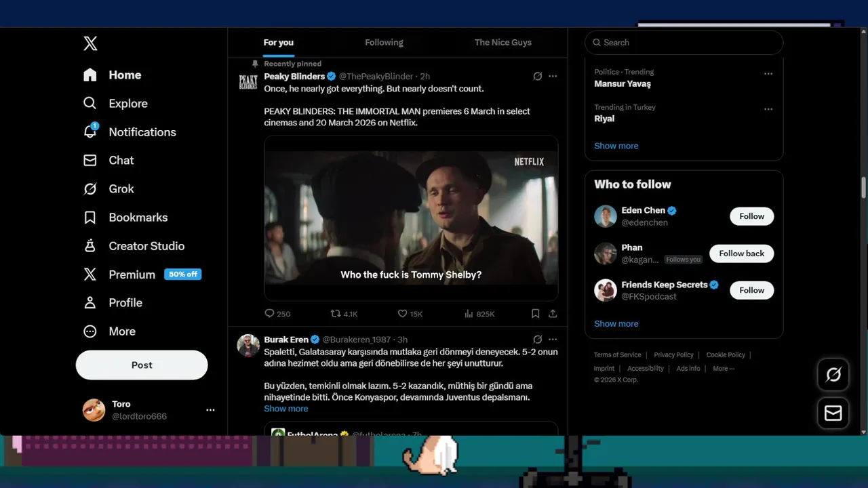
Task: Click the Toro profile avatar
Action: click(x=94, y=410)
